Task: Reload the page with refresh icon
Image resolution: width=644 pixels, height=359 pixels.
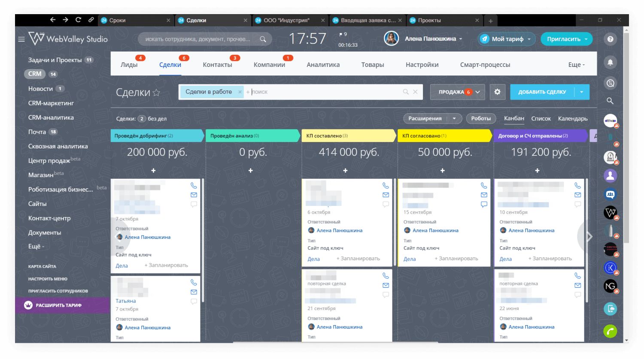Action: click(x=78, y=20)
